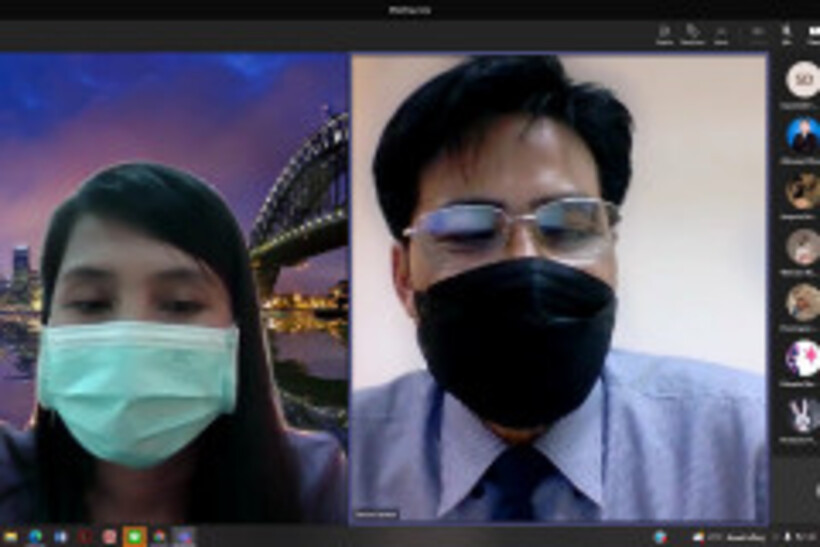Screen dimensions: 820x547
Task: Open the green LINE app in taskbar
Action: (134, 537)
